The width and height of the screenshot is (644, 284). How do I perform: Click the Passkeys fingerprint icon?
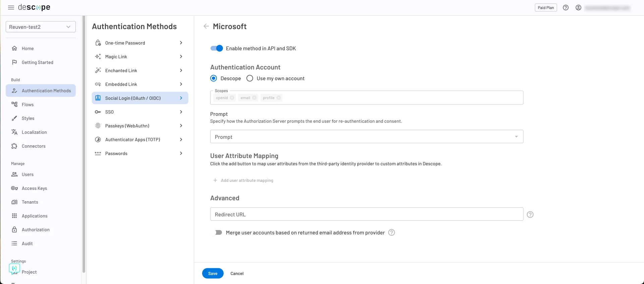coord(98,126)
